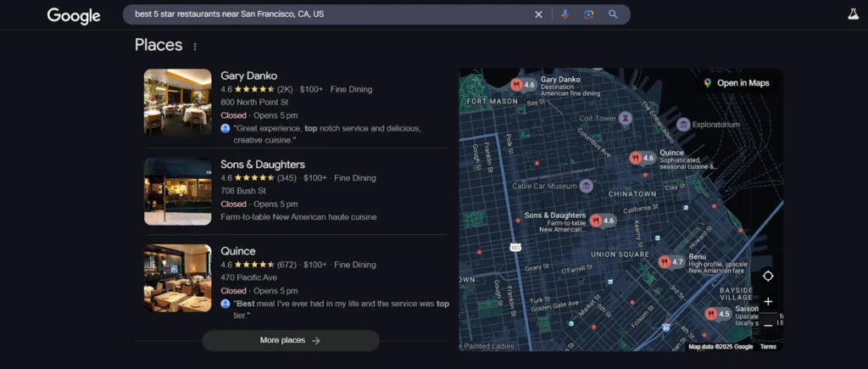The width and height of the screenshot is (868, 369).
Task: Click the Google logo
Action: (x=74, y=15)
